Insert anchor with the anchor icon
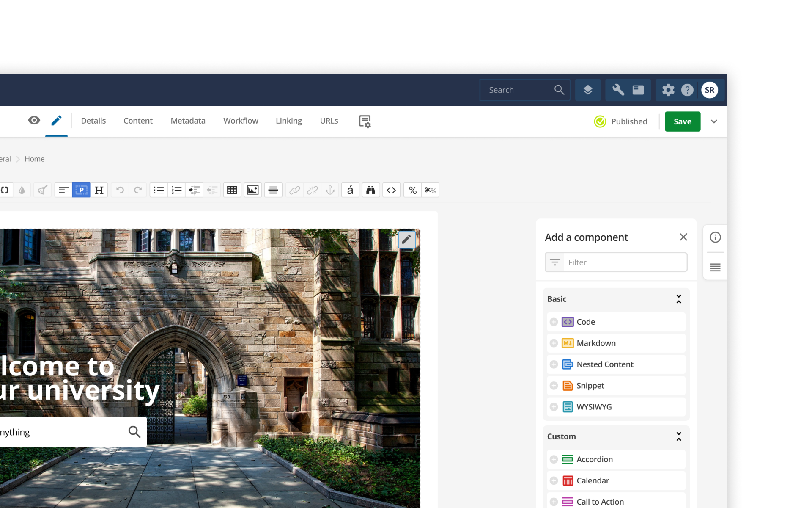The width and height of the screenshot is (812, 508). coord(330,190)
